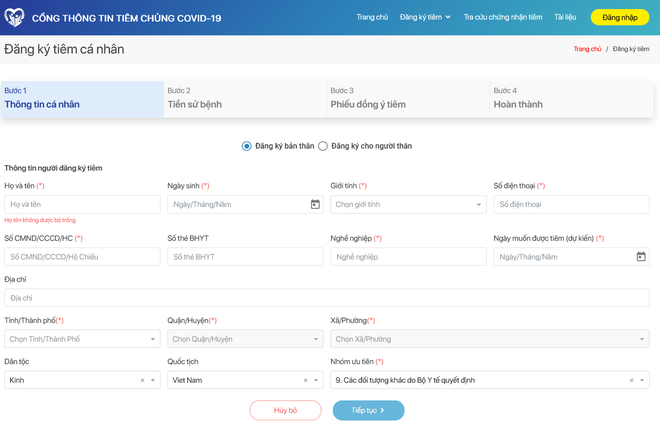Go to Trang chủ in navigation bar

click(372, 17)
